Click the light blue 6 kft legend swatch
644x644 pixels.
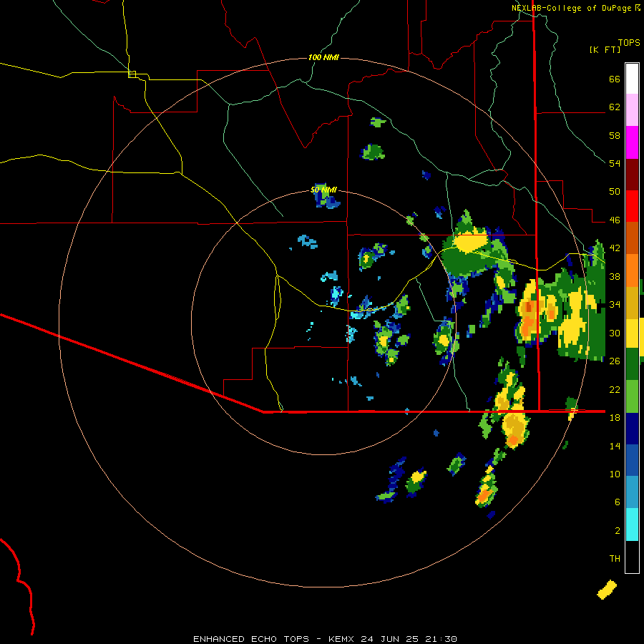pyautogui.click(x=632, y=492)
